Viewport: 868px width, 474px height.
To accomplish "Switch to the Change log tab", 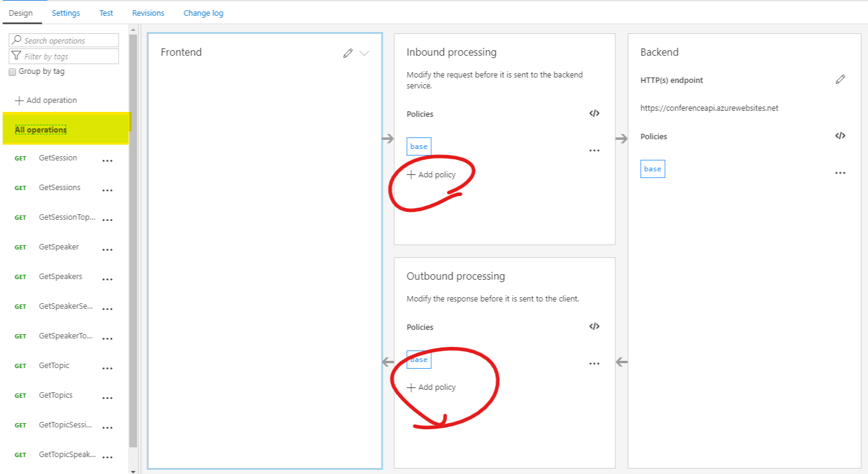I will coord(204,13).
